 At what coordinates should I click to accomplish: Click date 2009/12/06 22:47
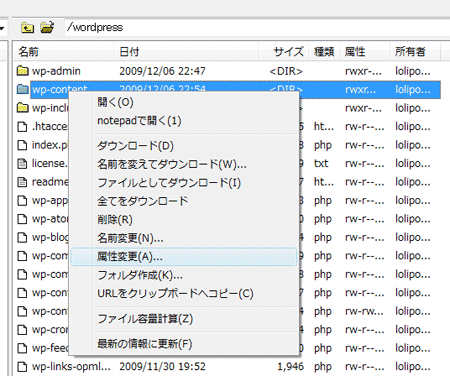click(162, 71)
